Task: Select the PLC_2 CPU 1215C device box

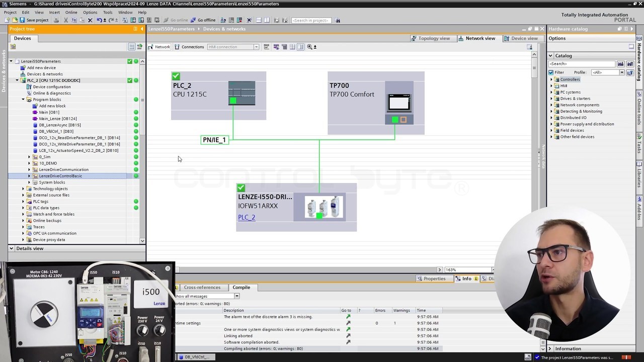Action: pos(218,96)
